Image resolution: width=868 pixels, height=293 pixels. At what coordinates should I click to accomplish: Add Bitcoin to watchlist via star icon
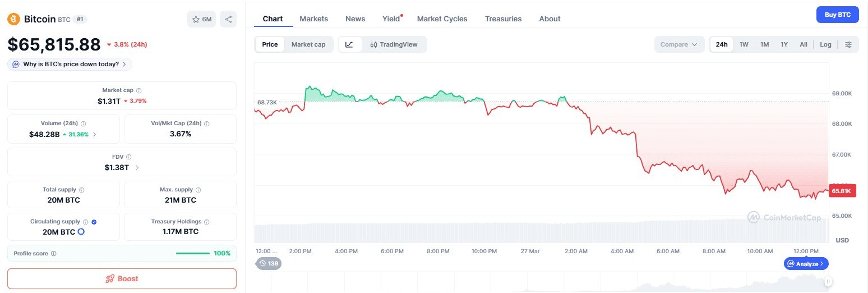[x=201, y=19]
